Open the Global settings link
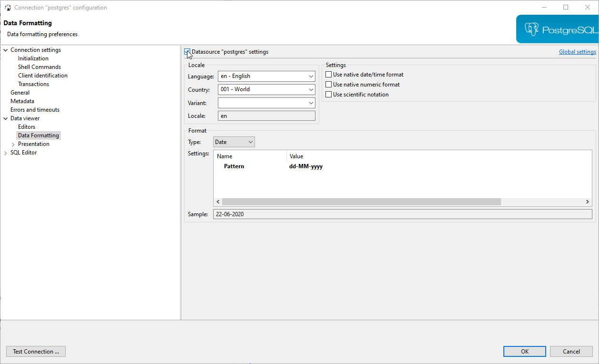The width and height of the screenshot is (599, 364). click(x=577, y=51)
